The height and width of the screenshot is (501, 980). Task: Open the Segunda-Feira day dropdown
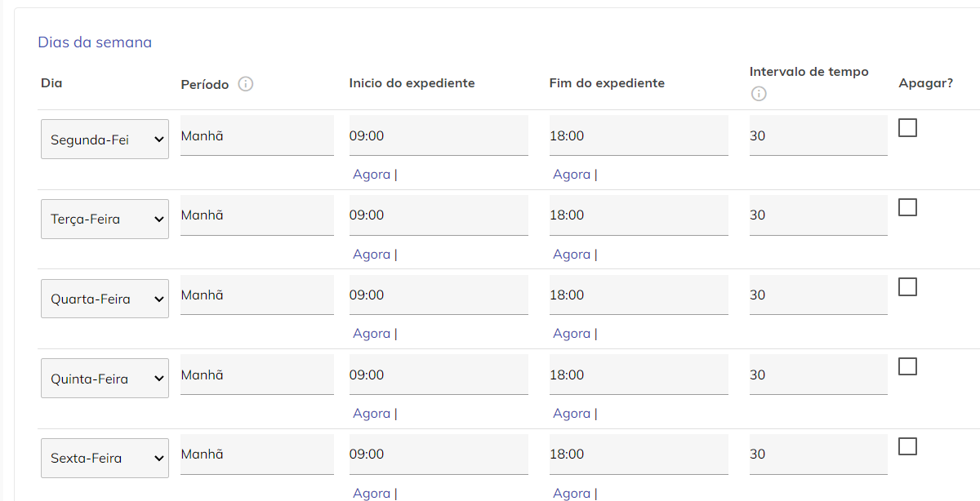pyautogui.click(x=105, y=140)
